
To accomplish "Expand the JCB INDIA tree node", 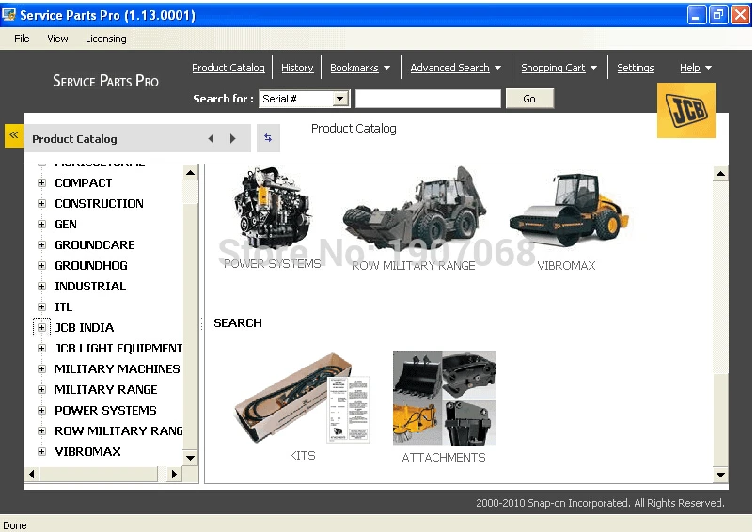I will [x=42, y=328].
